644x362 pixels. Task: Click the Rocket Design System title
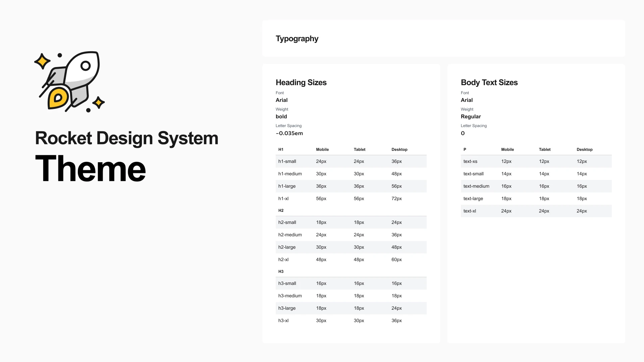126,138
